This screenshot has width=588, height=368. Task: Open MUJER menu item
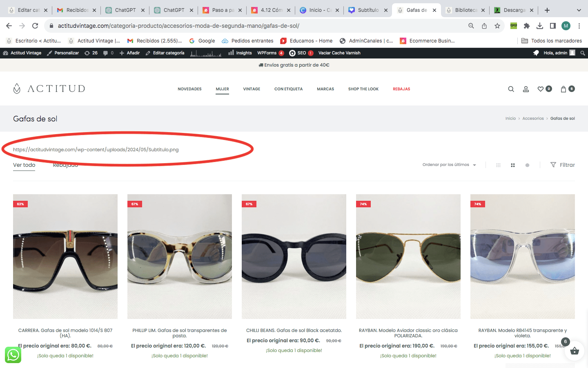(223, 89)
